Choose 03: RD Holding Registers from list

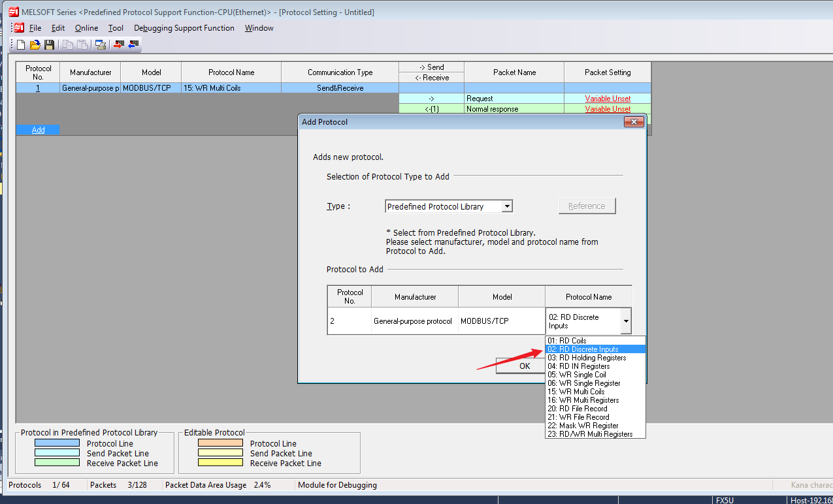(x=587, y=358)
